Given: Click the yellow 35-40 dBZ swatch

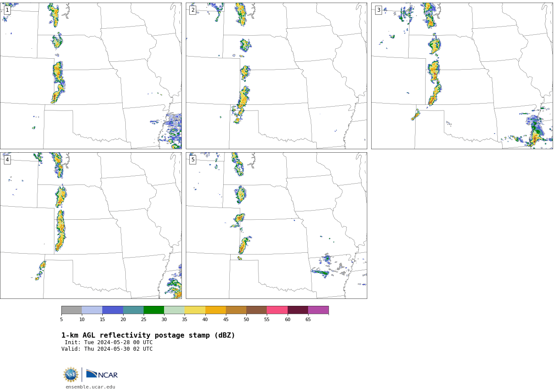Looking at the screenshot, I should tap(195, 310).
